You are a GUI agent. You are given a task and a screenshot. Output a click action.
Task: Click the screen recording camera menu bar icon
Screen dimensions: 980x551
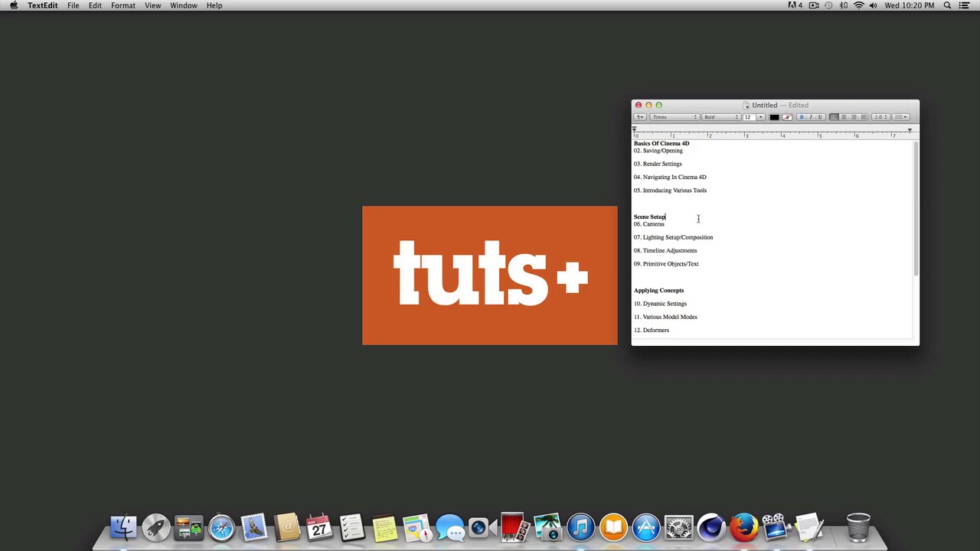814,5
